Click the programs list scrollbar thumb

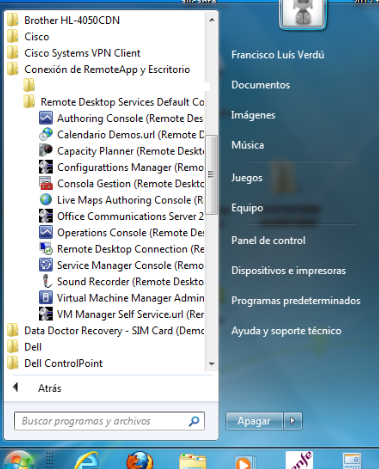click(x=211, y=174)
